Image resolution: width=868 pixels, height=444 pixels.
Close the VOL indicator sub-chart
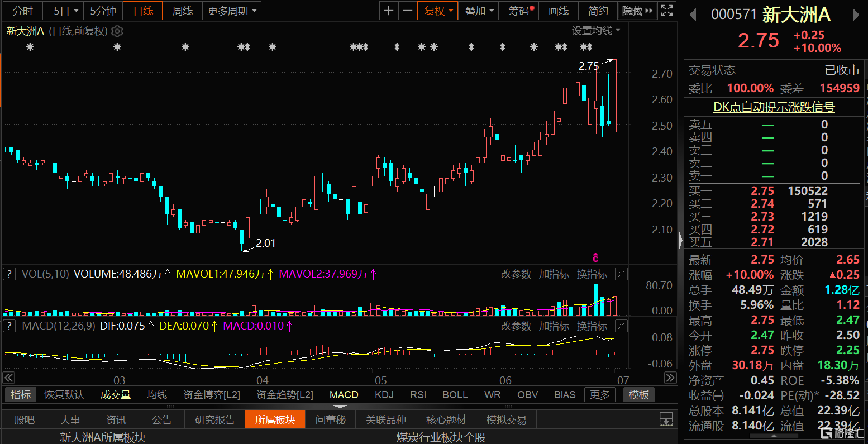[x=621, y=274]
